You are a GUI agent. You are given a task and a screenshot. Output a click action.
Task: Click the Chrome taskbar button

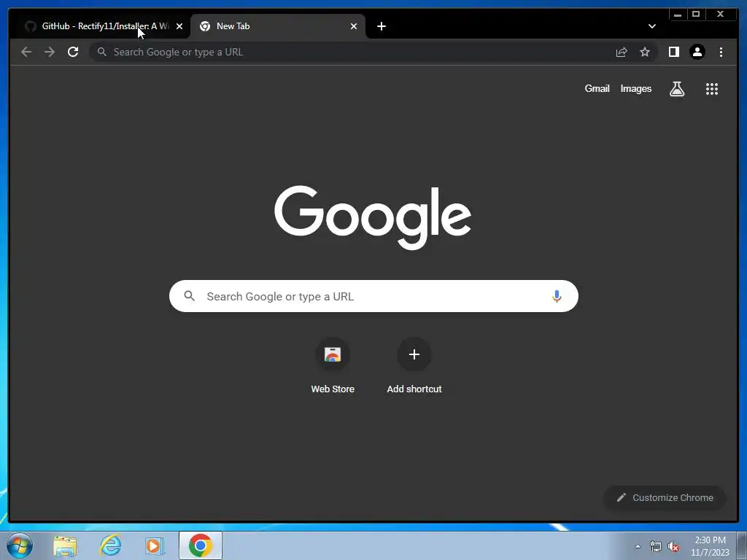tap(201, 545)
